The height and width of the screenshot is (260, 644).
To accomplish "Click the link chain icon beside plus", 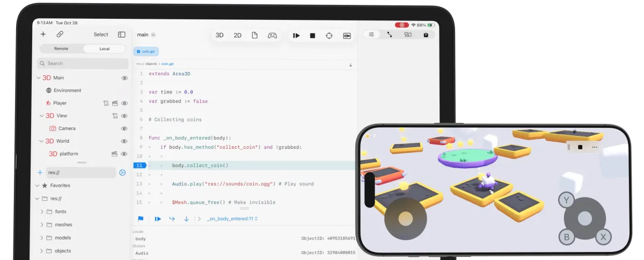I will 60,34.
